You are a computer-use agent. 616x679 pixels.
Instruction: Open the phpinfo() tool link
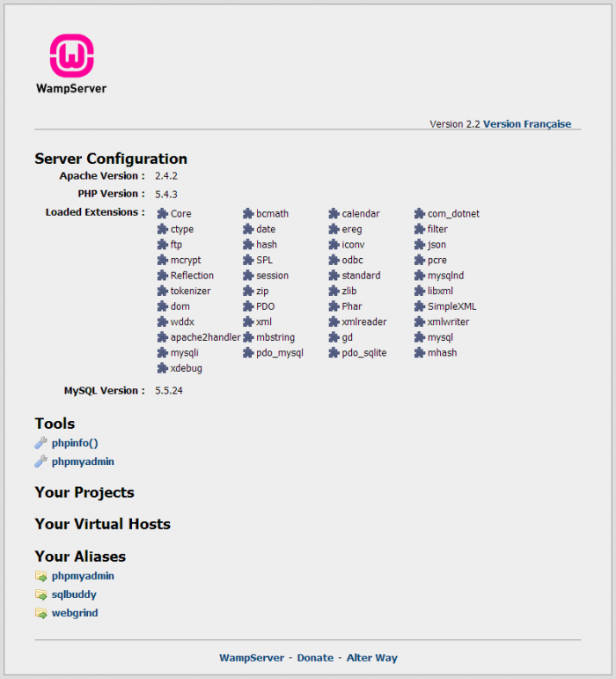pos(75,443)
